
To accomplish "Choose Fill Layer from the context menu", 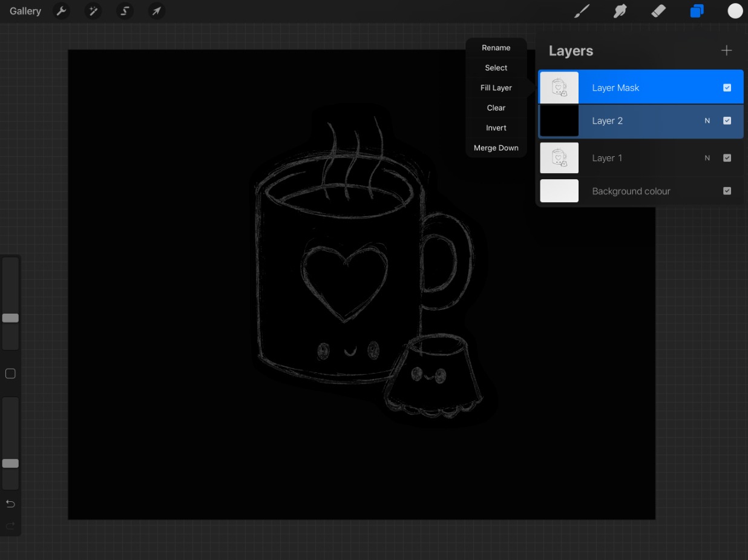I will coord(496,87).
